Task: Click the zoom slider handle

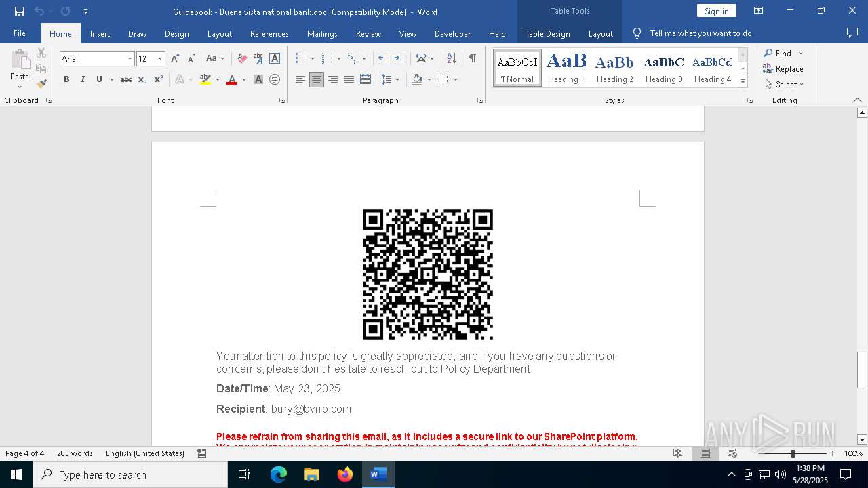Action: coord(793,453)
